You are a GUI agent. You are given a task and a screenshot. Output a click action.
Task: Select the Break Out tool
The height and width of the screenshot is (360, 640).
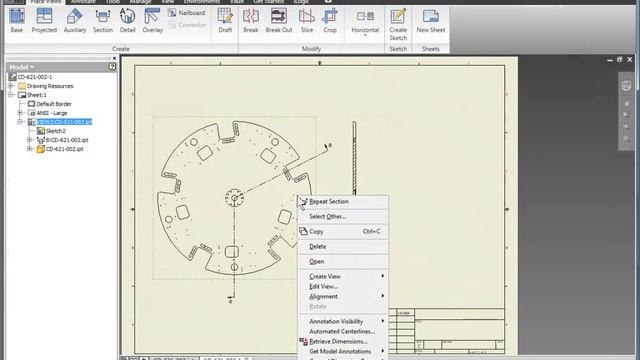tap(279, 20)
